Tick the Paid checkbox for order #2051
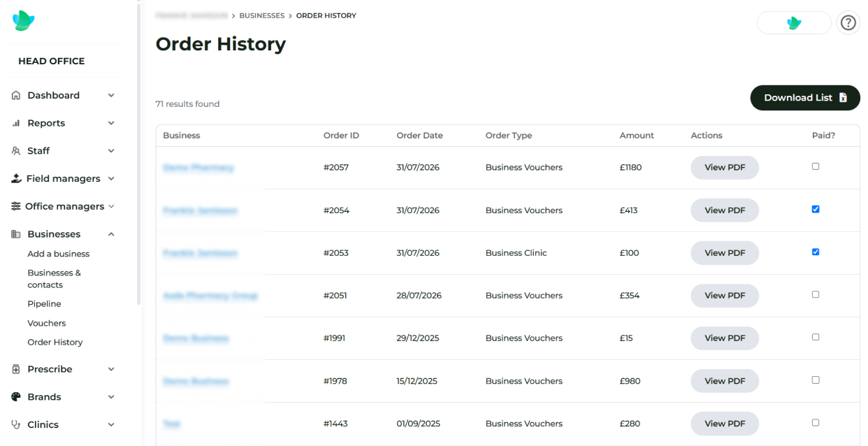This screenshot has height=446, width=868. [x=816, y=294]
